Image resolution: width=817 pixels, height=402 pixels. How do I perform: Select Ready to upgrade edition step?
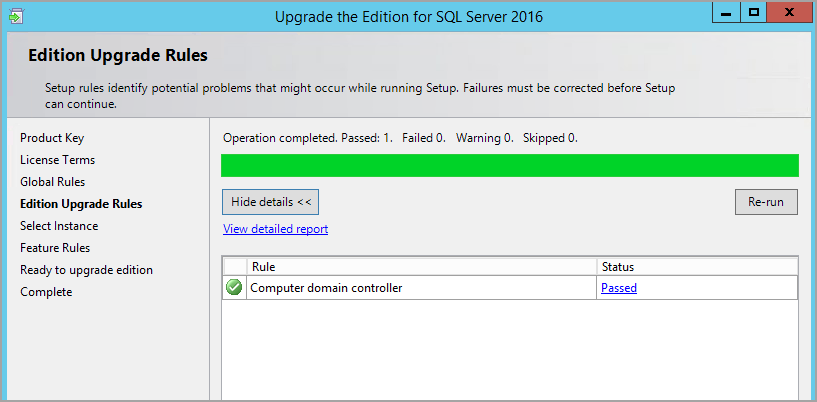click(x=86, y=270)
